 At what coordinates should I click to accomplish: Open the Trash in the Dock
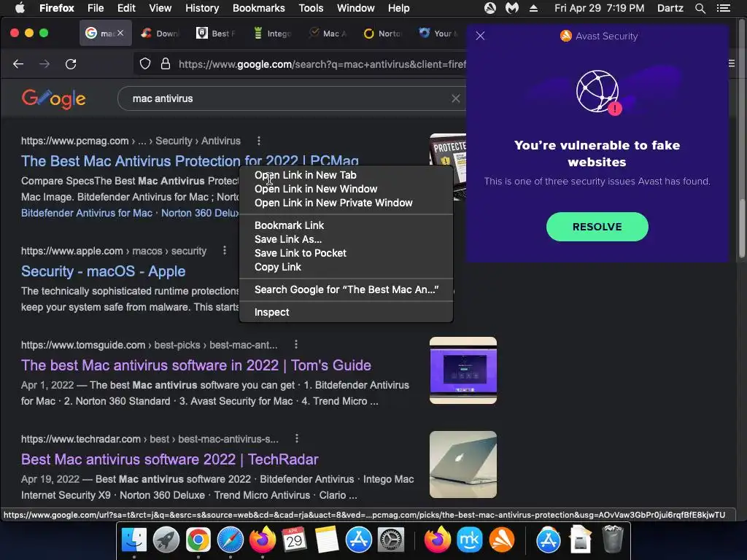(613, 540)
